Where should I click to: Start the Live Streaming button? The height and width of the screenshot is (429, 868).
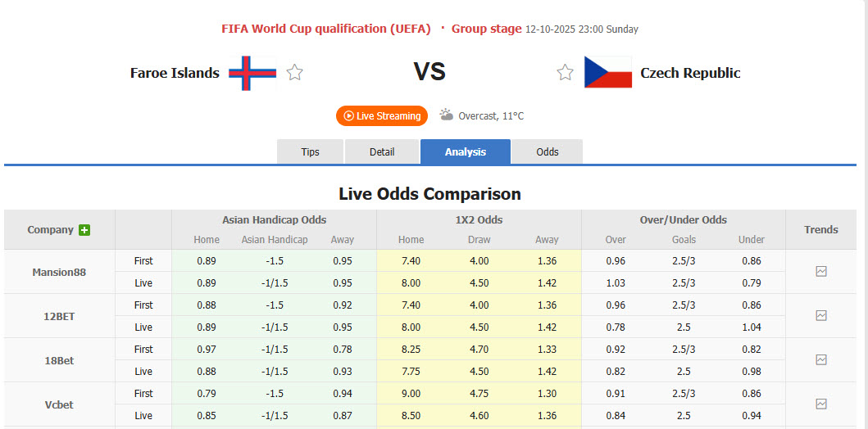tap(382, 116)
